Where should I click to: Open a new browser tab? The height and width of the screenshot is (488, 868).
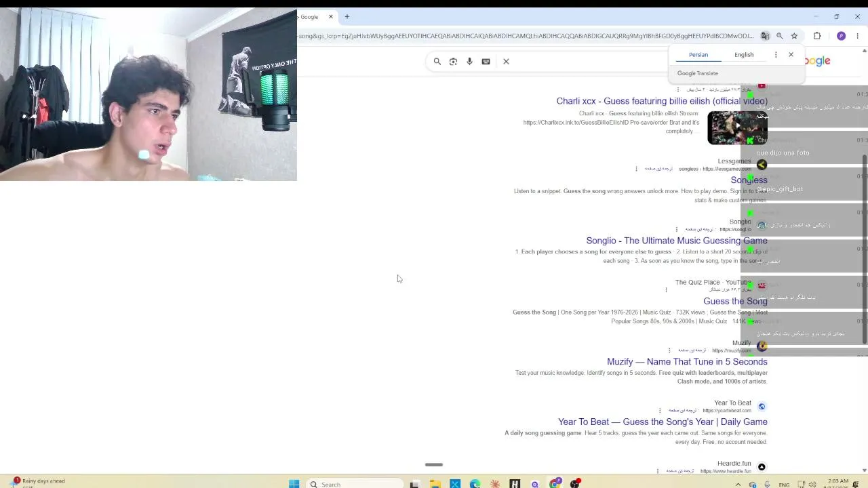(x=347, y=17)
